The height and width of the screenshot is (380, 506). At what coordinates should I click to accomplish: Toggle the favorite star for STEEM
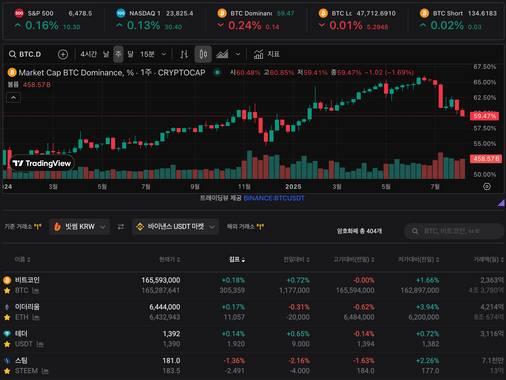click(7, 371)
